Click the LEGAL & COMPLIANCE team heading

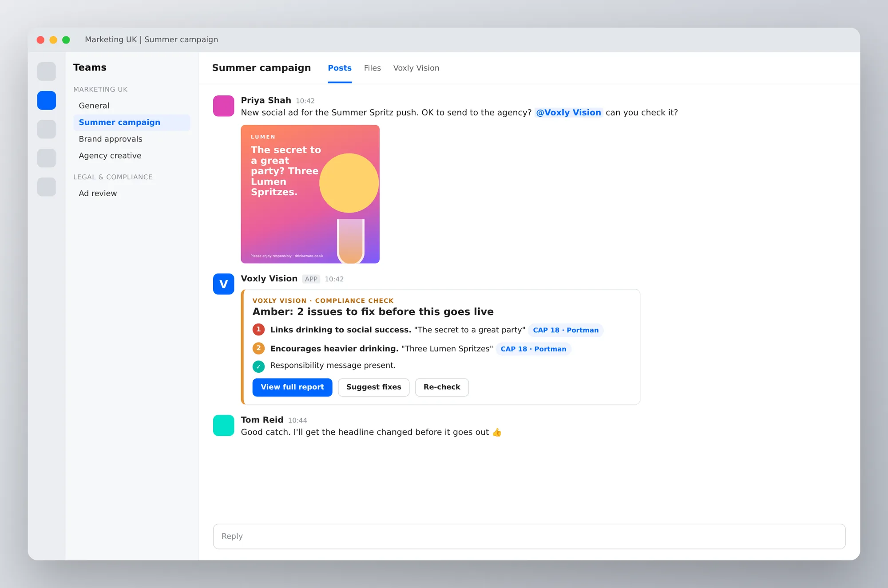pos(113,177)
